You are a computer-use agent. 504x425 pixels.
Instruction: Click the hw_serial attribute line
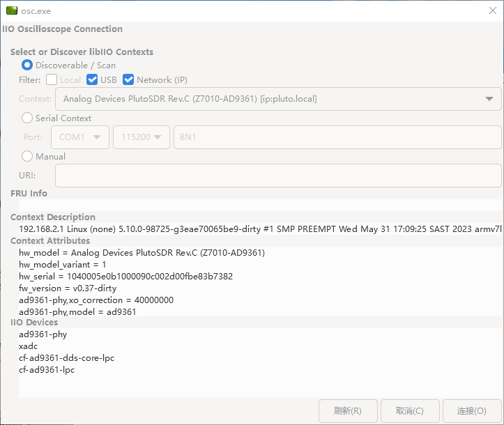tap(125, 277)
